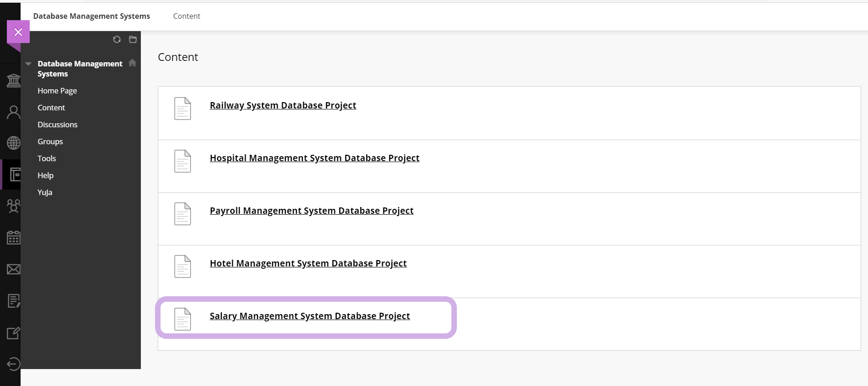The image size is (868, 386).
Task: Click Salary Management System Database Project link
Action: (310, 316)
